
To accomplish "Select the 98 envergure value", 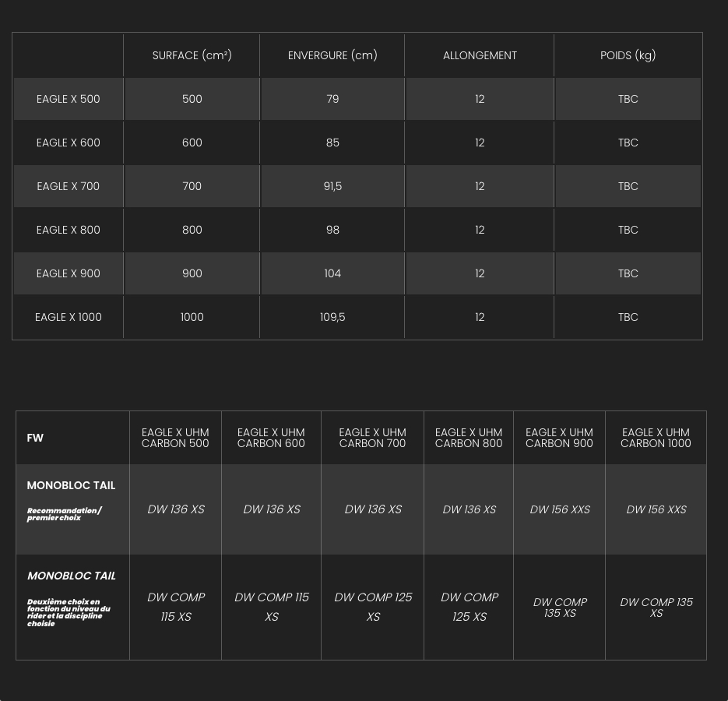I will click(332, 230).
